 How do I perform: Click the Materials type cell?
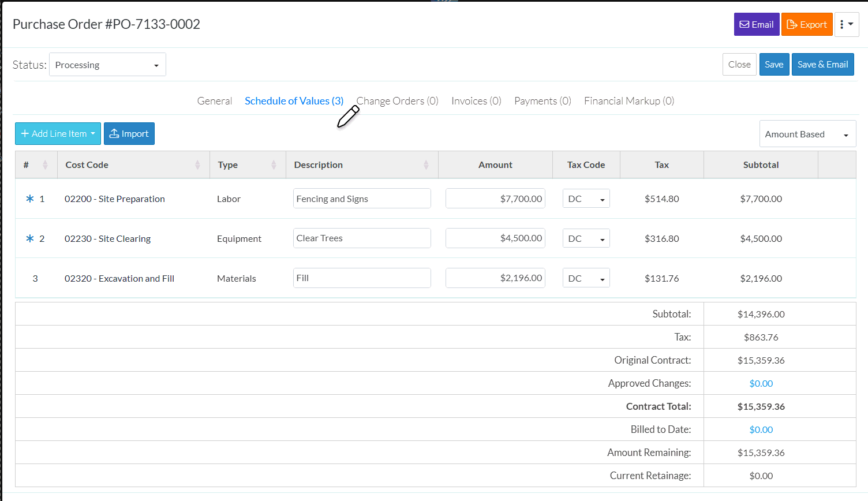(236, 278)
